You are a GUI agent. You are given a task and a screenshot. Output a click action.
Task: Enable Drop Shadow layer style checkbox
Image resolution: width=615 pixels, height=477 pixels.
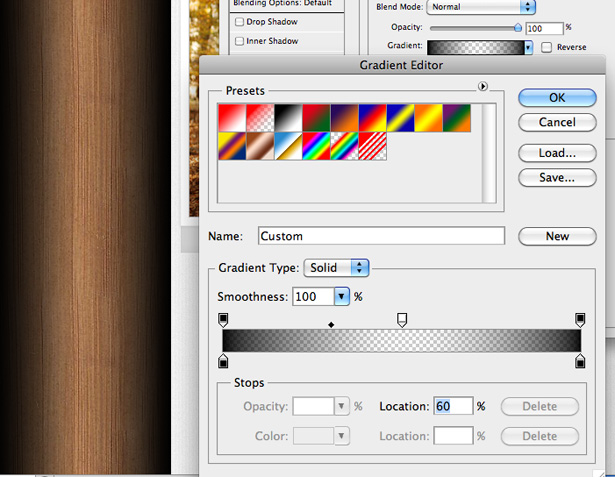click(x=239, y=22)
